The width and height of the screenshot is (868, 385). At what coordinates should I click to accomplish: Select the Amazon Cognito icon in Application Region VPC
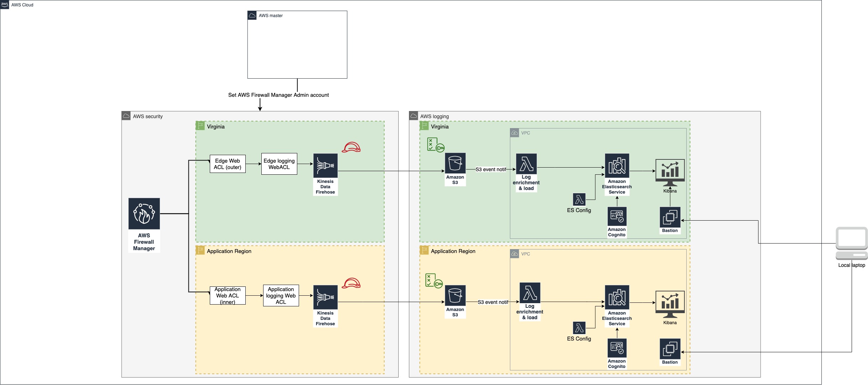617,348
